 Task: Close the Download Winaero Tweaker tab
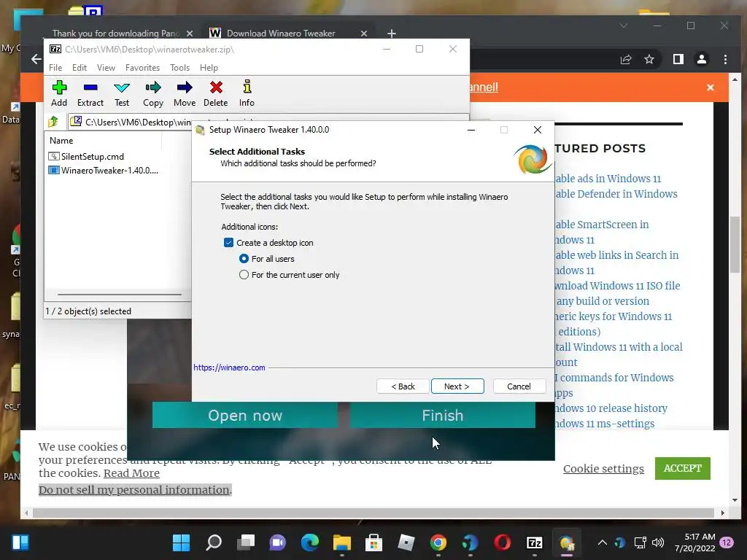[x=364, y=34]
